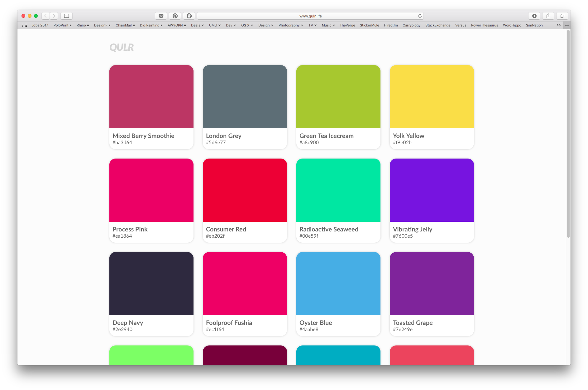Open Versus bookmark
The width and height of the screenshot is (588, 390).
coord(461,25)
